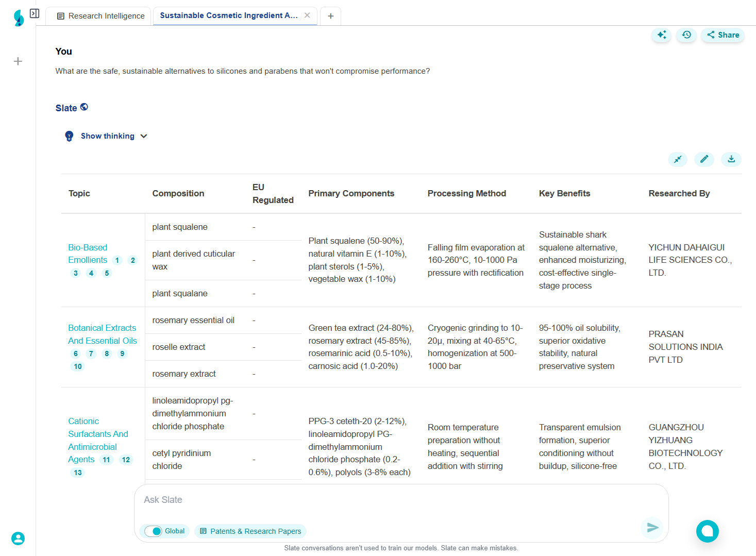Click the Ask Slate input field
756x556 pixels.
(x=392, y=500)
